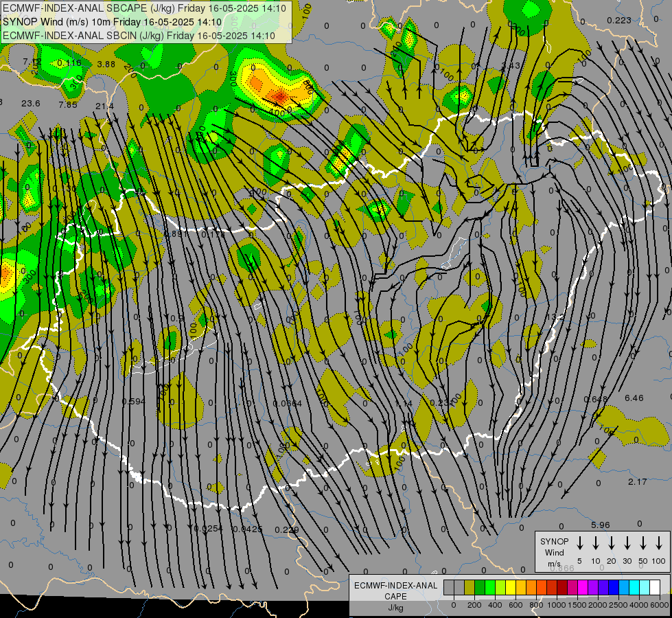This screenshot has height=618, width=672.
Task: Click the J/kg unit label in legend
Action: (x=395, y=608)
